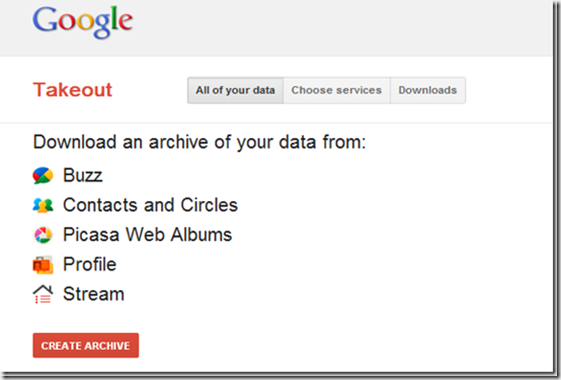Screen dimensions: 561x380
Task: Click the orange Profile icon
Action: (43, 265)
